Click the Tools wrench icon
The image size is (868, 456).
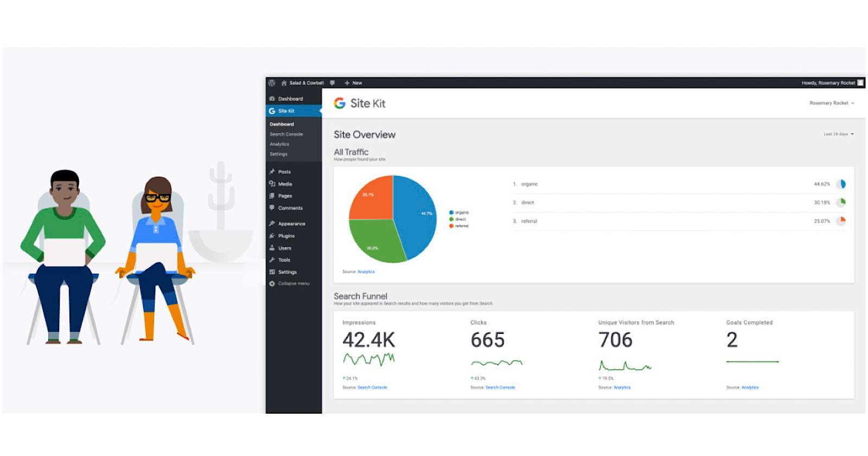pos(272,259)
